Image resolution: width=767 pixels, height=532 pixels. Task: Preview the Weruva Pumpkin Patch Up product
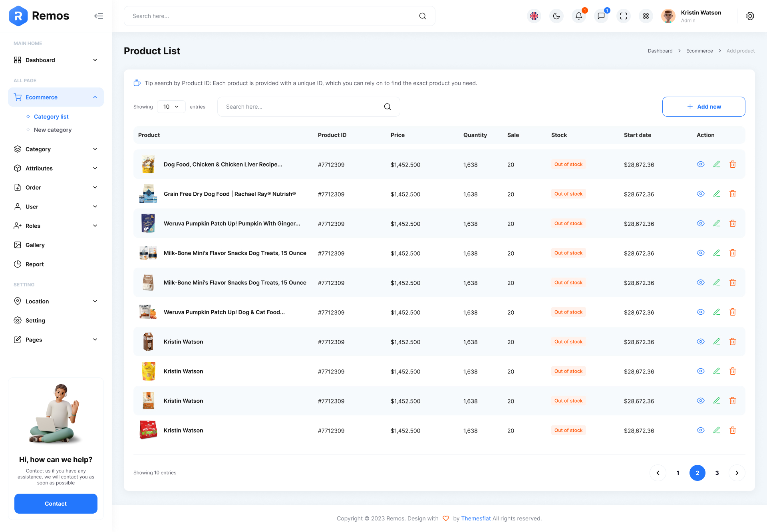(701, 223)
